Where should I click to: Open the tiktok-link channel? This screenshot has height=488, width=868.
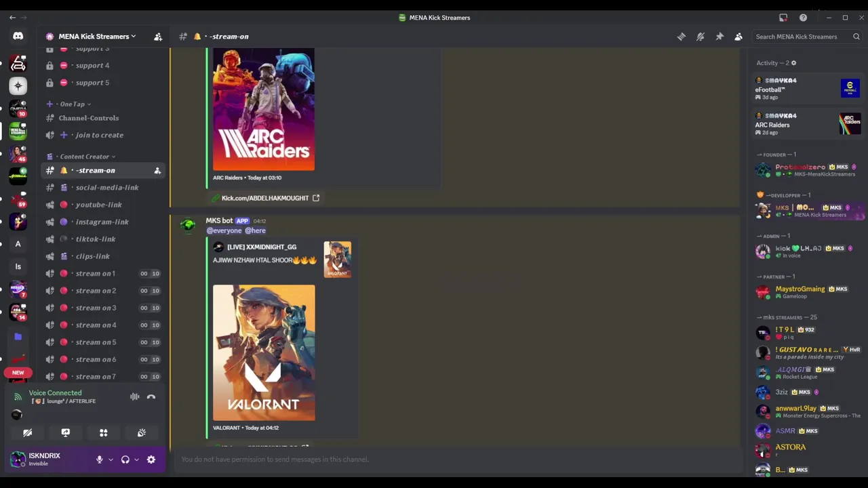(103, 239)
